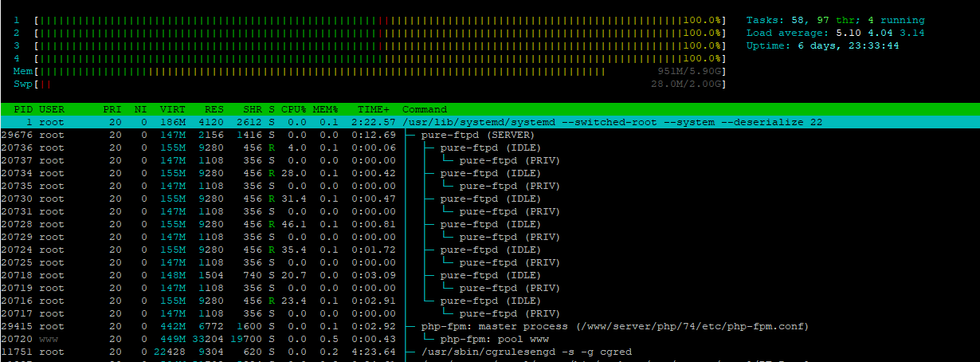Sort by the RES column header

tap(214, 109)
